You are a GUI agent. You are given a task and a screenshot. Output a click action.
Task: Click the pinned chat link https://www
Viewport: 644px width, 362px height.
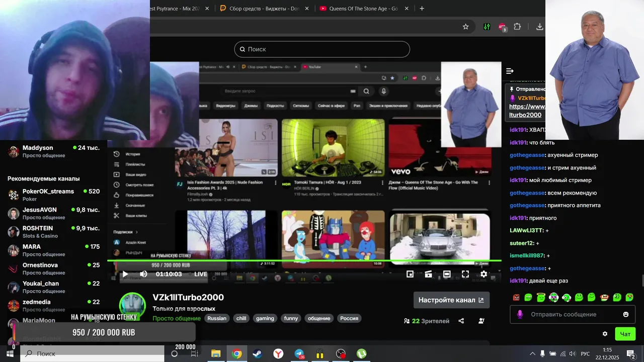click(527, 107)
